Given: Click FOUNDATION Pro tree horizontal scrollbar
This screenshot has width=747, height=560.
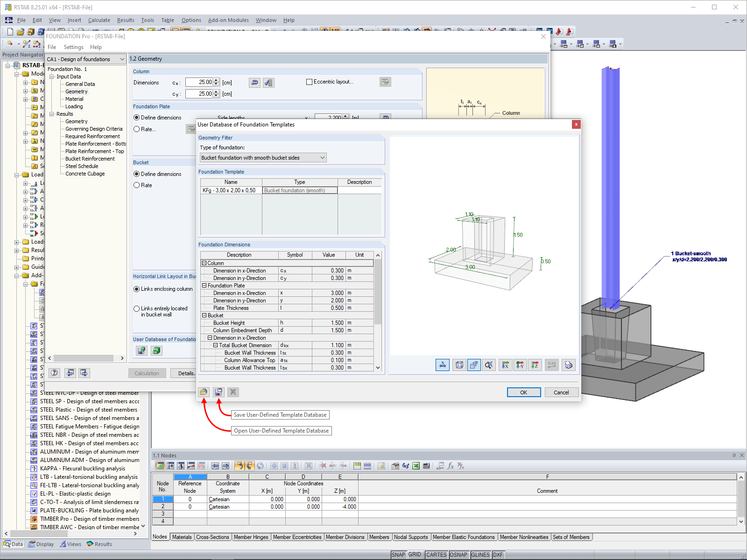Looking at the screenshot, I should click(x=86, y=358).
